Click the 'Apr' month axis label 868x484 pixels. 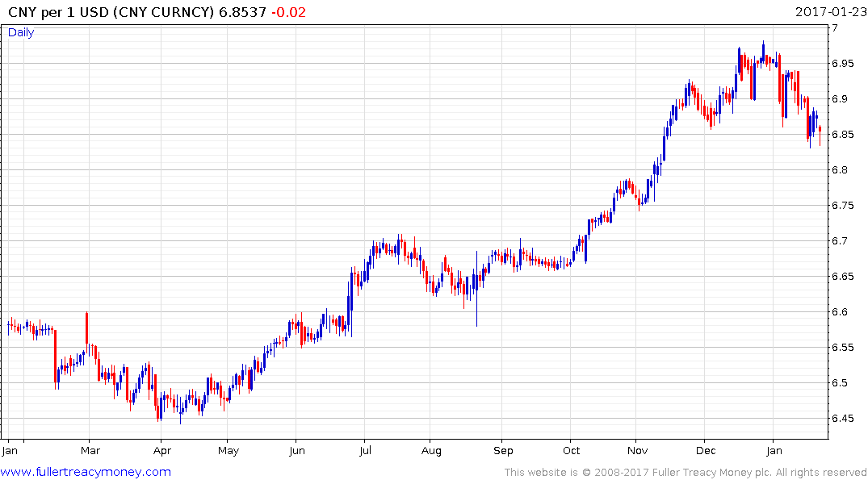(162, 451)
